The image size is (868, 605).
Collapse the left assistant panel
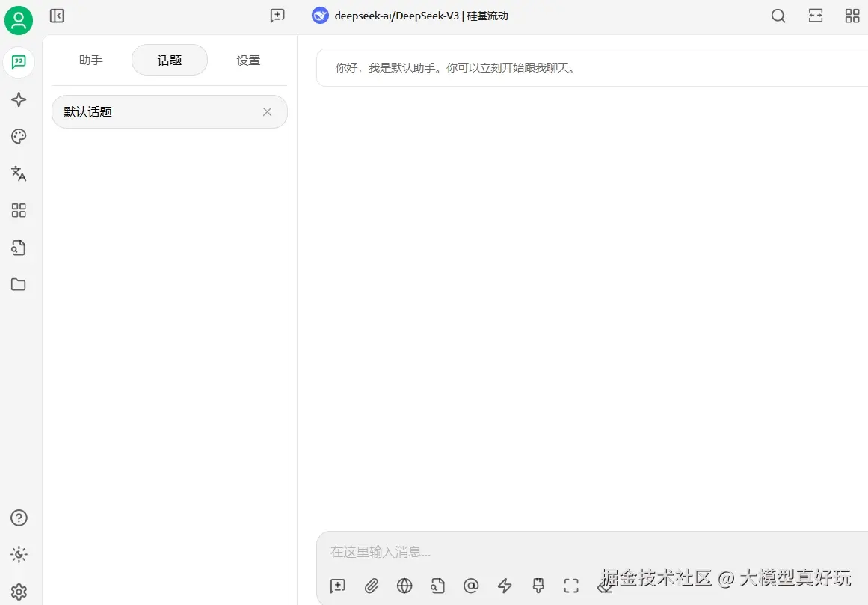(x=57, y=16)
